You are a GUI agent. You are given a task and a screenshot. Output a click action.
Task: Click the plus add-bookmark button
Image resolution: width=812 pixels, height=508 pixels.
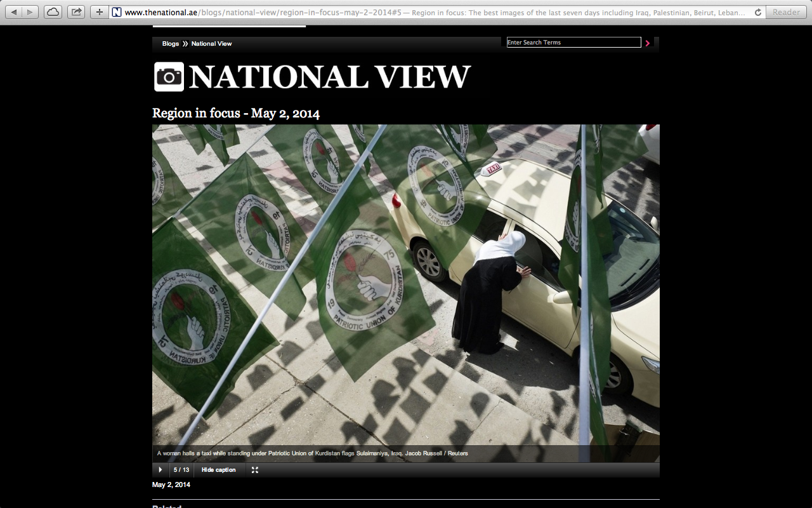click(x=99, y=11)
